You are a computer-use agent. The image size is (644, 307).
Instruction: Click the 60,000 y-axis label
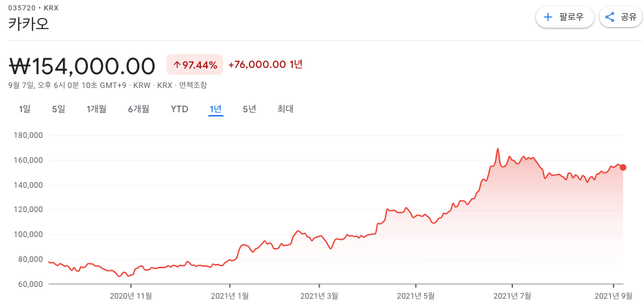point(31,284)
